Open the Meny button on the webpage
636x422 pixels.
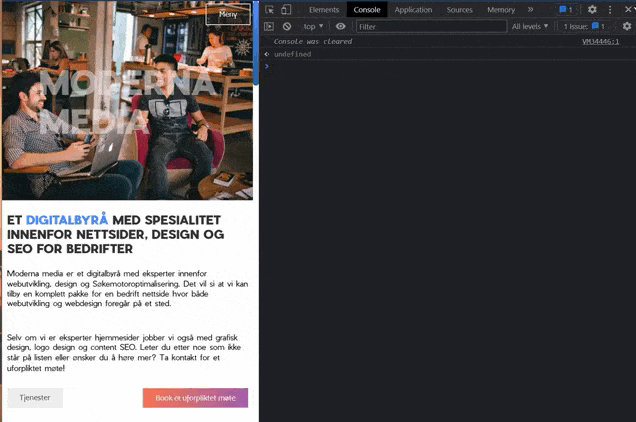click(x=228, y=14)
